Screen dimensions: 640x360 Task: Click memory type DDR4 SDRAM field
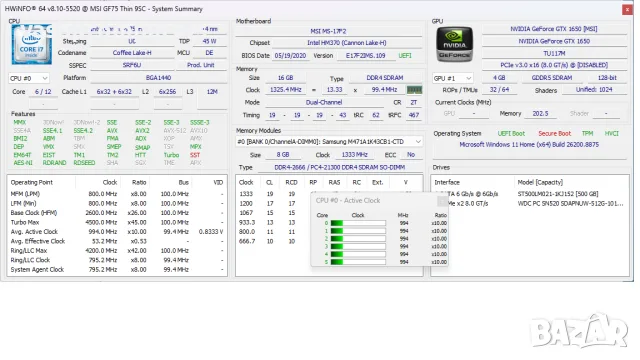[x=384, y=78]
